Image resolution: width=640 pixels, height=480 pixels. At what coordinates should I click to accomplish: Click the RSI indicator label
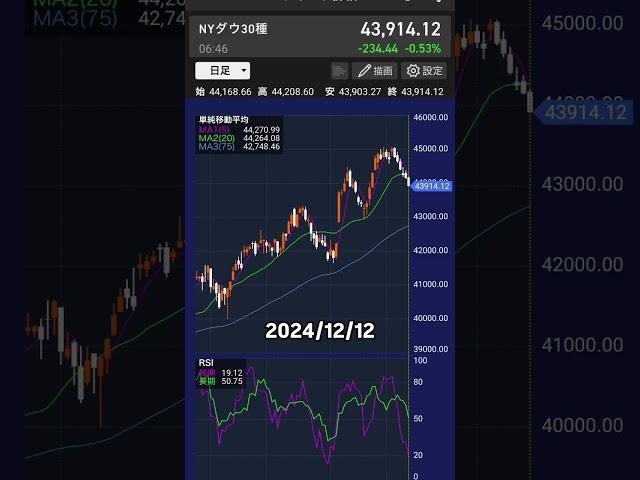[206, 362]
